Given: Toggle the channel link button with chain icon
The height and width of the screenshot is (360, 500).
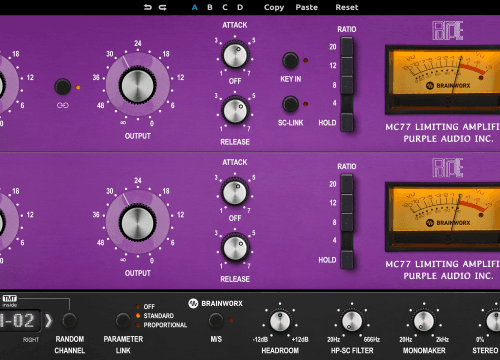Looking at the screenshot, I should (63, 87).
